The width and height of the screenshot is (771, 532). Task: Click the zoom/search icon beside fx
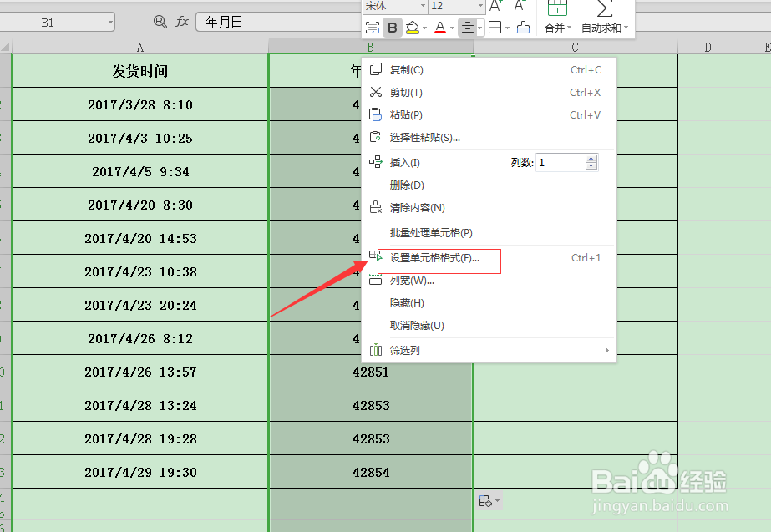coord(160,22)
